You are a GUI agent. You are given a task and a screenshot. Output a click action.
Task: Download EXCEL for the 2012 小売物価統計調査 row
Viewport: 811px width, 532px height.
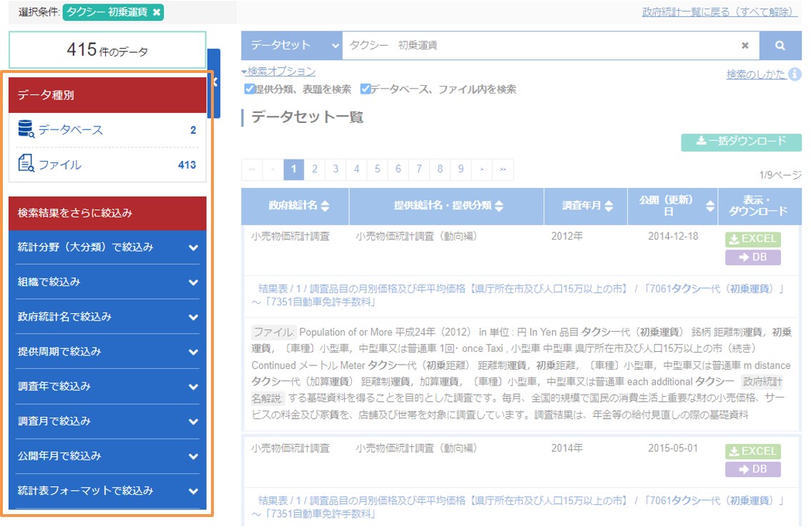pyautogui.click(x=753, y=241)
